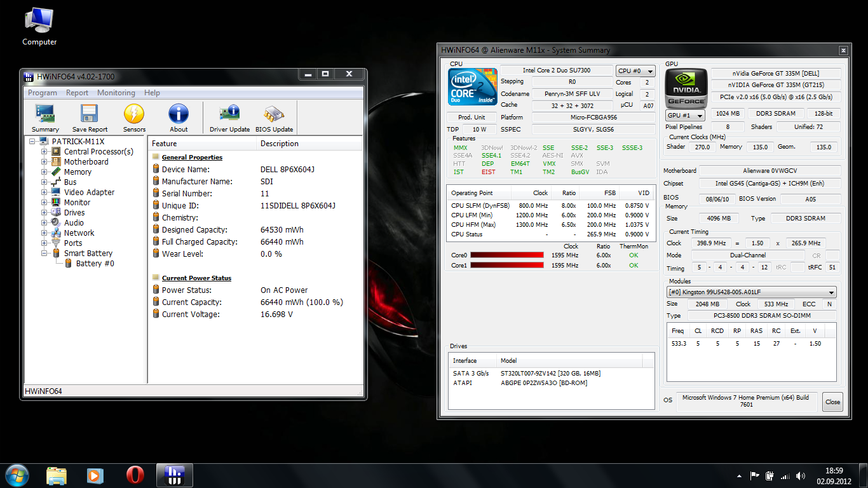Open the Help menu
Viewport: 868px width, 488px height.
[x=152, y=93]
